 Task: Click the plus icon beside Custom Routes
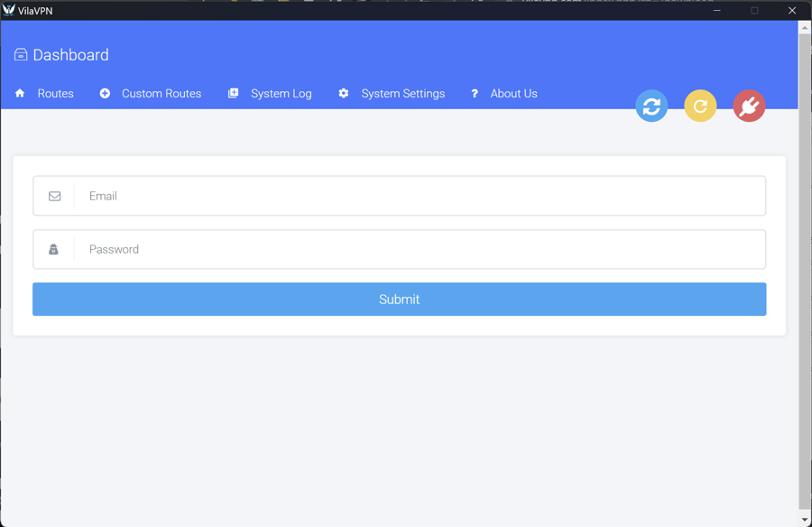point(105,94)
